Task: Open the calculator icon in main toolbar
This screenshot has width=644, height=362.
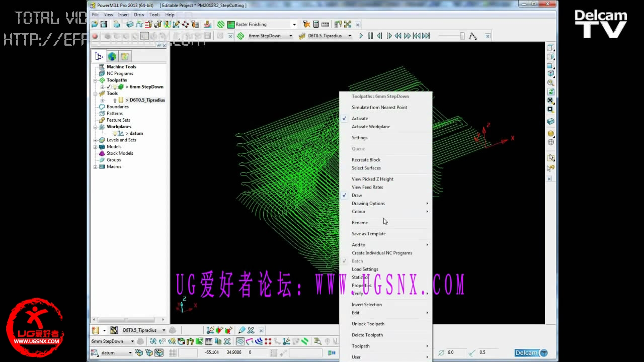Action: pyautogui.click(x=316, y=24)
